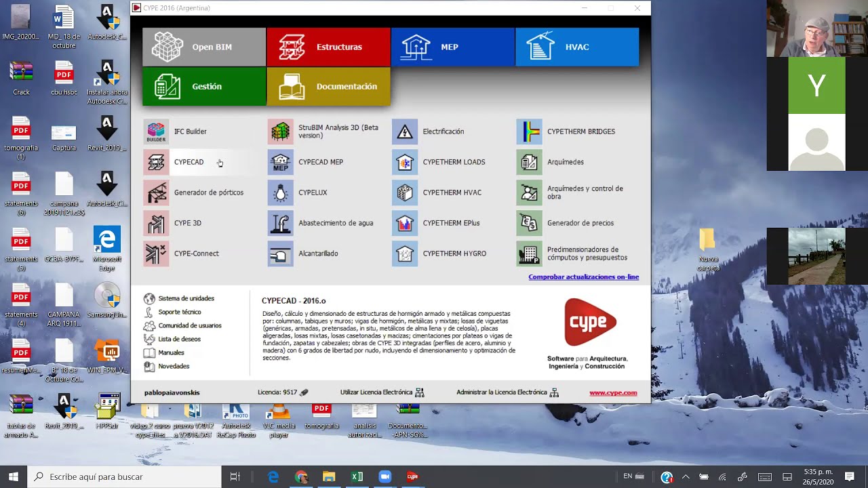Select the Captura desktop file
The width and height of the screenshot is (868, 488).
point(64,137)
